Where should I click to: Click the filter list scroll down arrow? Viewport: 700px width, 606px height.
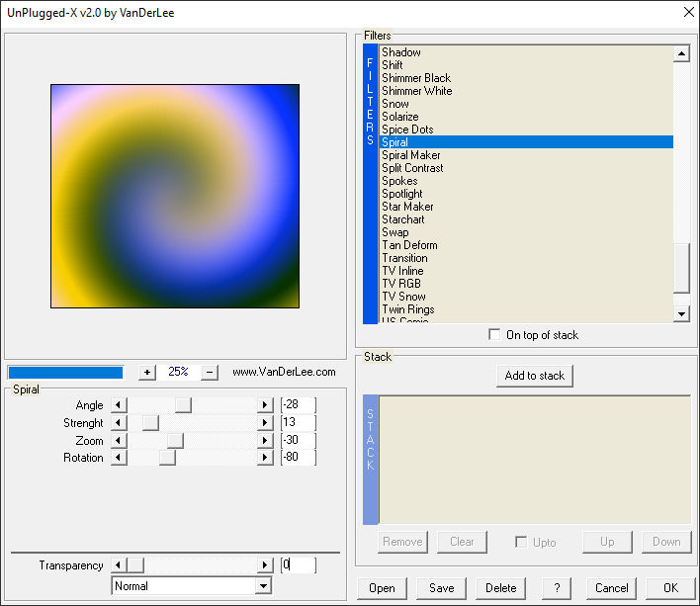point(681,314)
